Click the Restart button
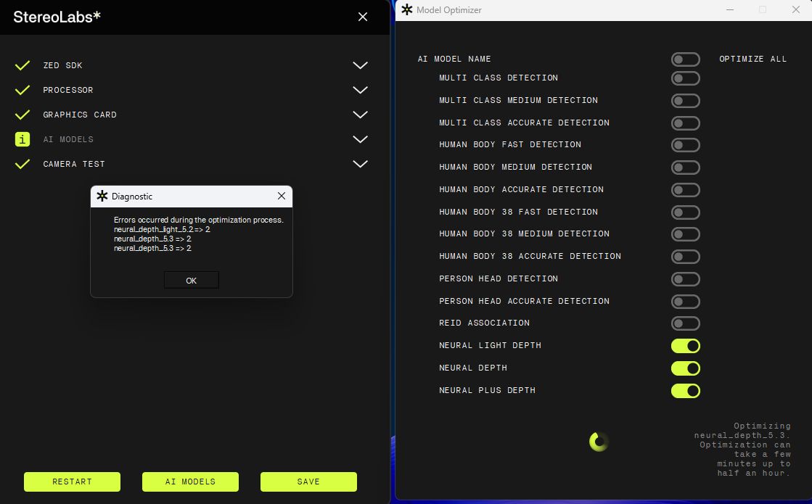This screenshot has height=504, width=812. point(72,482)
